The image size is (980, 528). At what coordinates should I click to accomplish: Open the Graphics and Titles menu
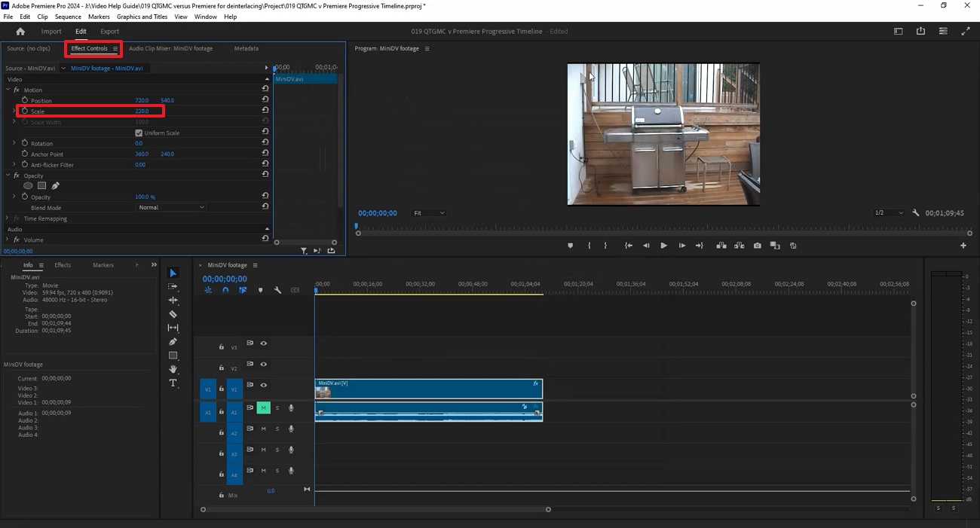click(x=142, y=17)
